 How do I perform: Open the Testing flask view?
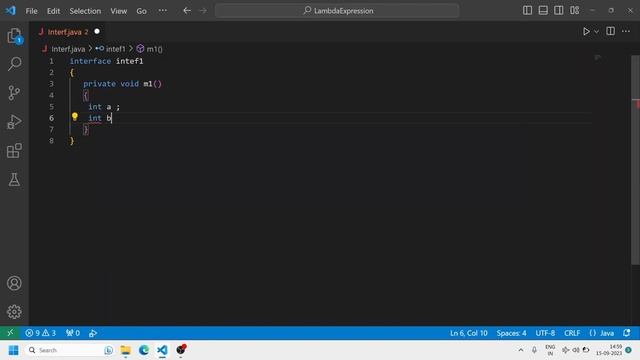coord(14,180)
